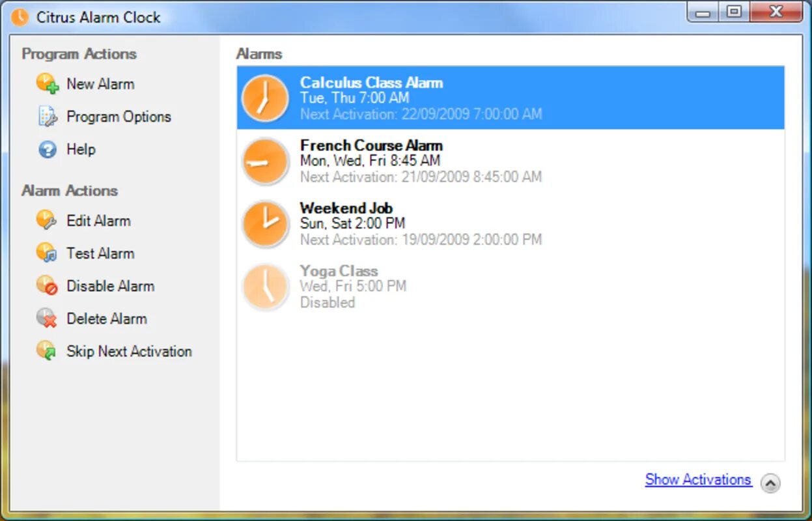Click the 'Tue, Thu 7:00 AM' schedule text

tap(354, 98)
